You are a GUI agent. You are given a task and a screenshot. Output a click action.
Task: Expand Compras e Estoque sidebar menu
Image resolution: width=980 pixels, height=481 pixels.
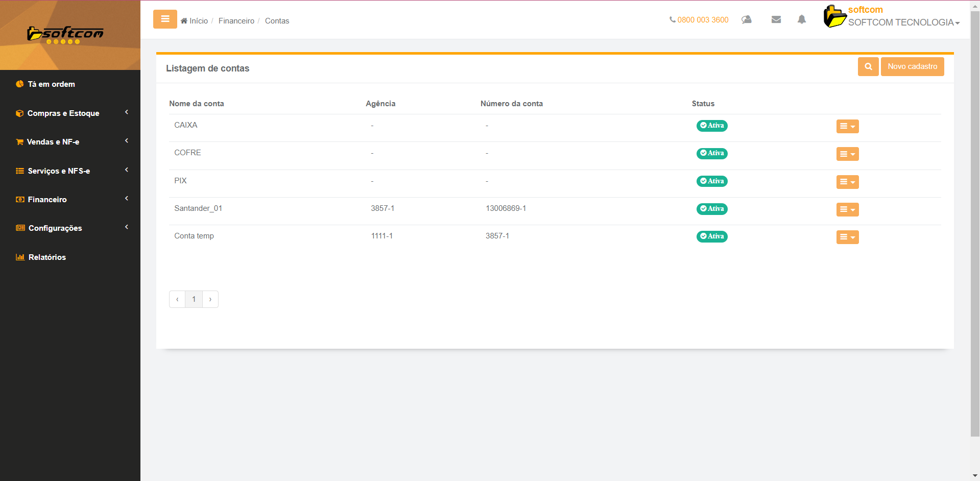63,113
